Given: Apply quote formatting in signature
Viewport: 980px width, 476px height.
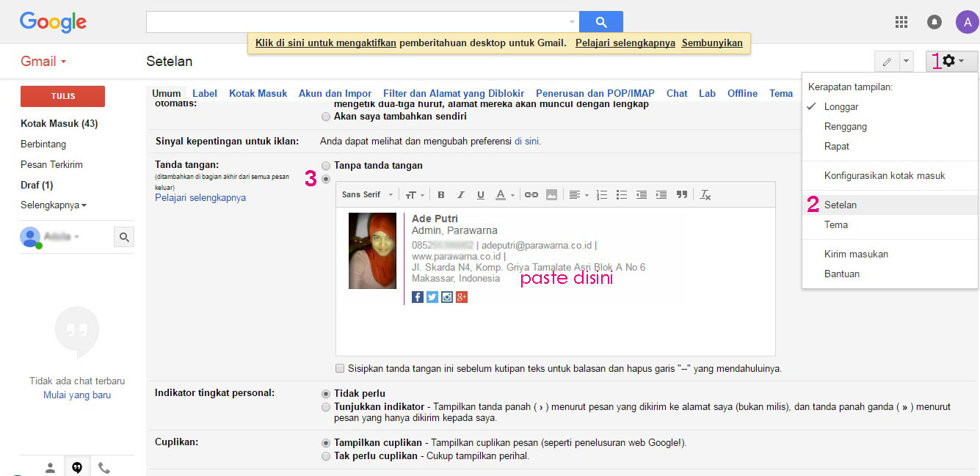Looking at the screenshot, I should point(682,194).
